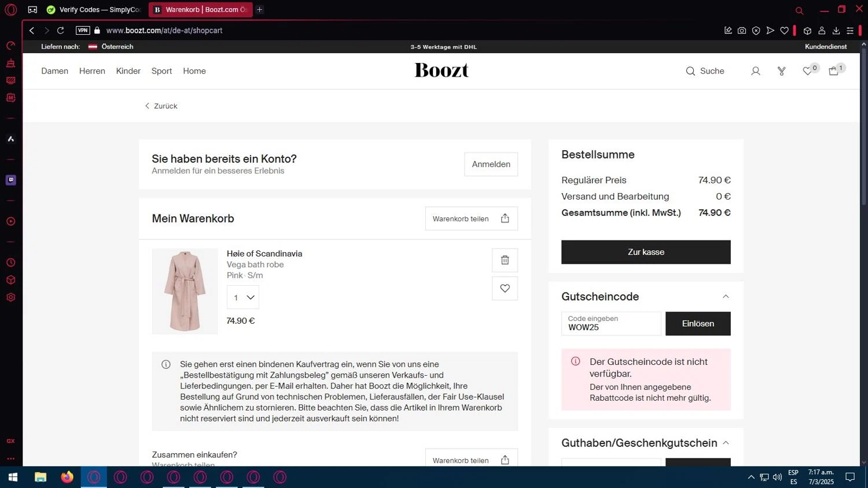
Task: Click the address bar URL
Action: pos(164,31)
